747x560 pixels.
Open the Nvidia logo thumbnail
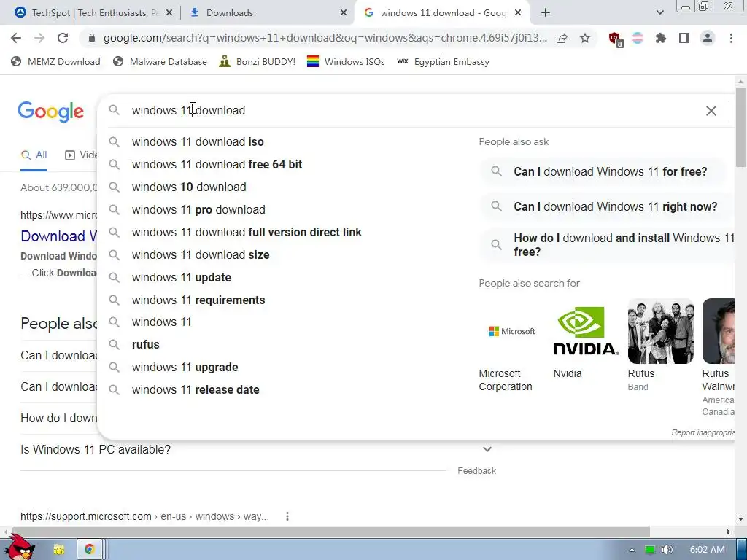point(586,331)
